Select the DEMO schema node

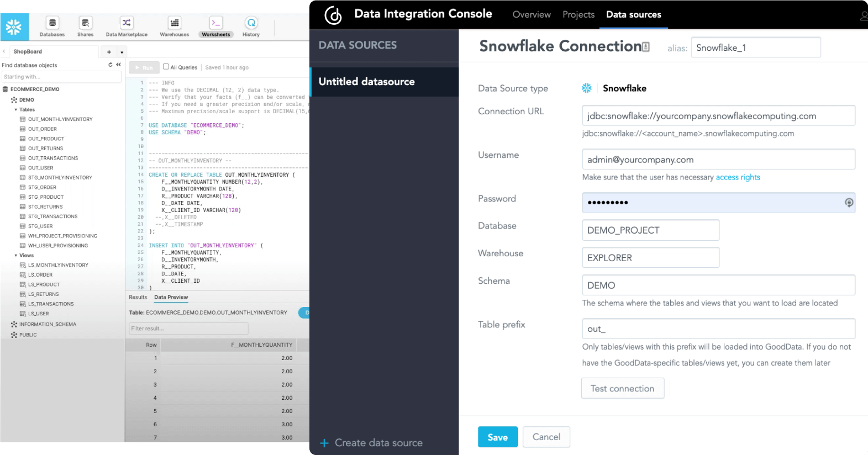(27, 100)
